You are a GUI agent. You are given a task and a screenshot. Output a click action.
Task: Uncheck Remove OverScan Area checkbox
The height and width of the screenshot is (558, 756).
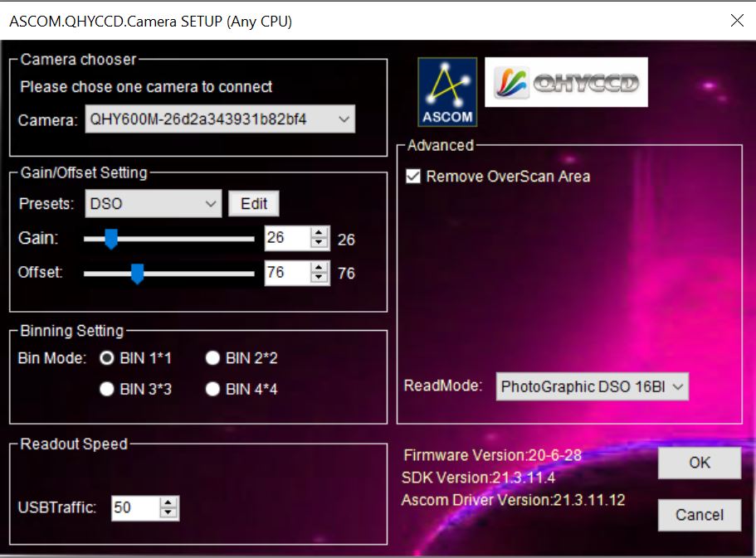(412, 176)
